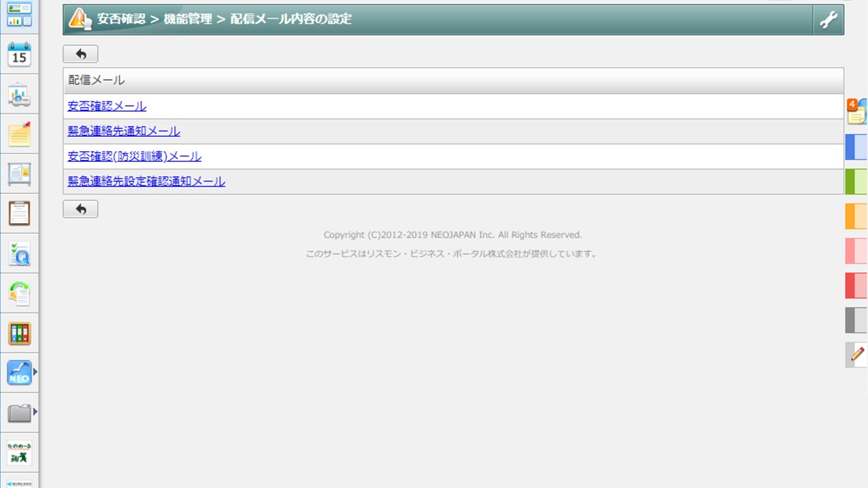Select the pencil edit icon on right edge
The width and height of the screenshot is (868, 488).
pos(857,354)
